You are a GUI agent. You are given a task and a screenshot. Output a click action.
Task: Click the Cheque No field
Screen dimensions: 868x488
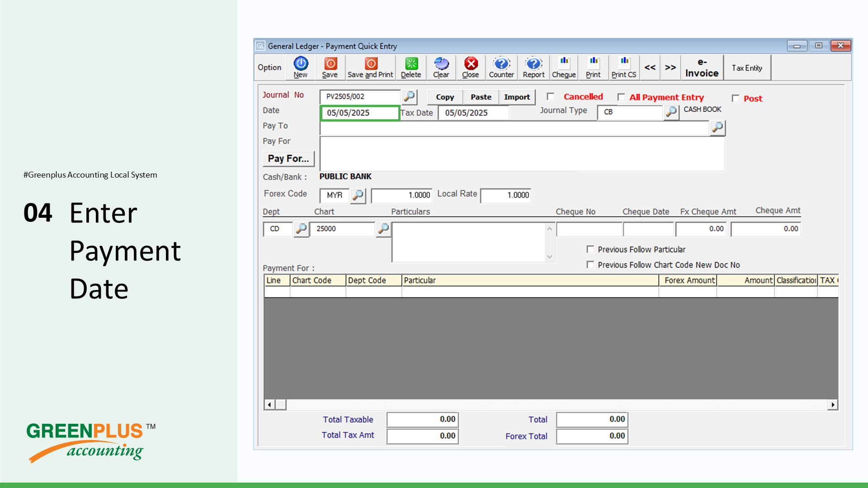tap(590, 229)
